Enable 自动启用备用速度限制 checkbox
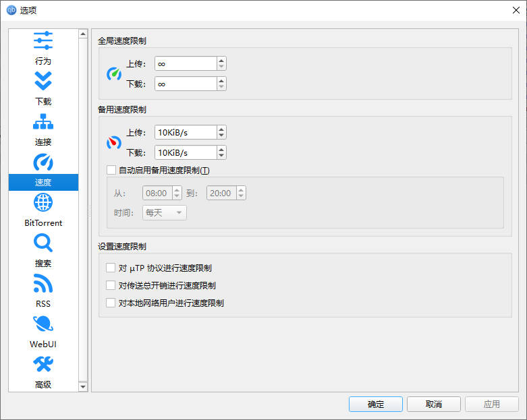The image size is (527, 420). click(111, 170)
